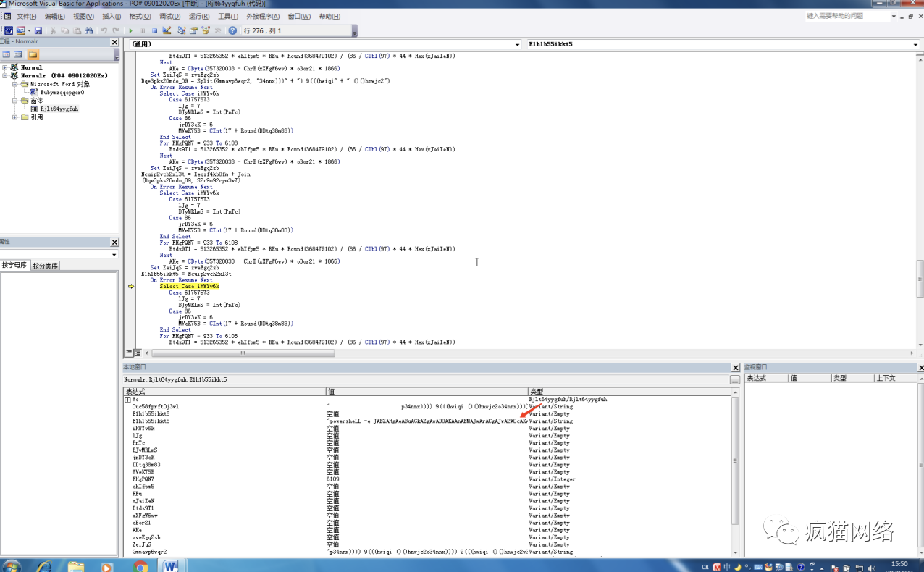Click the Cut scissors icon
The height and width of the screenshot is (572, 924).
[54, 30]
